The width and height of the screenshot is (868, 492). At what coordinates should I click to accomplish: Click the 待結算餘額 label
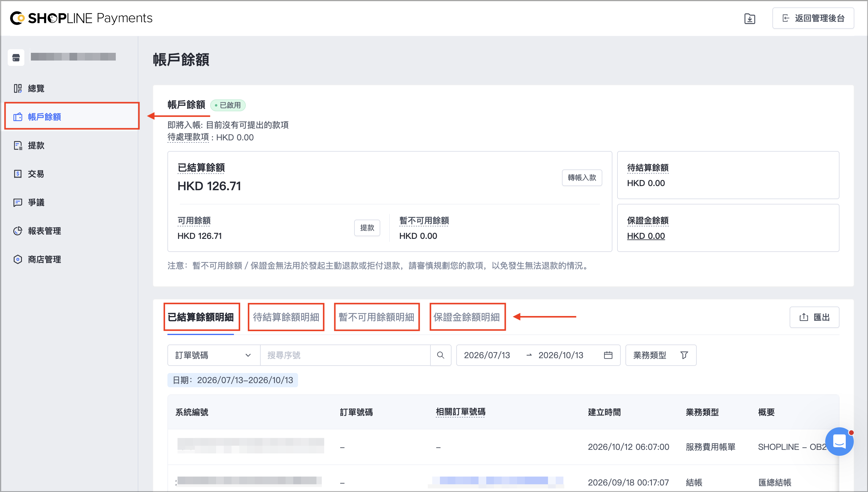click(648, 168)
